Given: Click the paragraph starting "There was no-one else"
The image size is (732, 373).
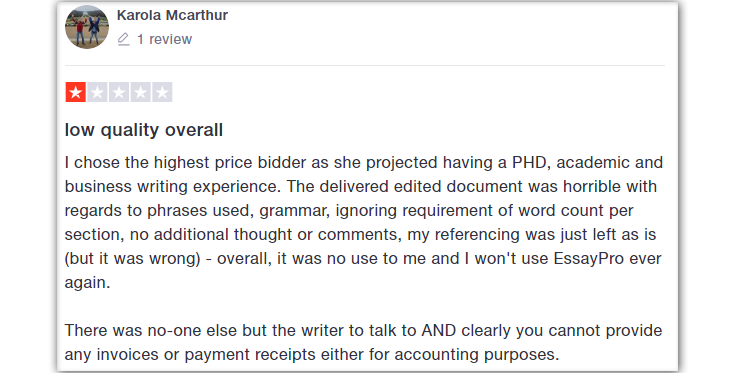Looking at the screenshot, I should pos(363,342).
